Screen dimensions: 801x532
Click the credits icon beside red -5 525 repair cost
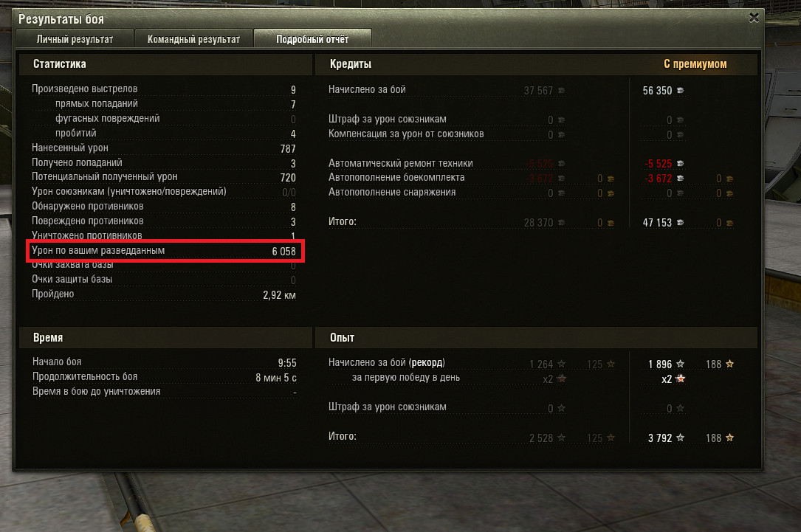coord(680,163)
